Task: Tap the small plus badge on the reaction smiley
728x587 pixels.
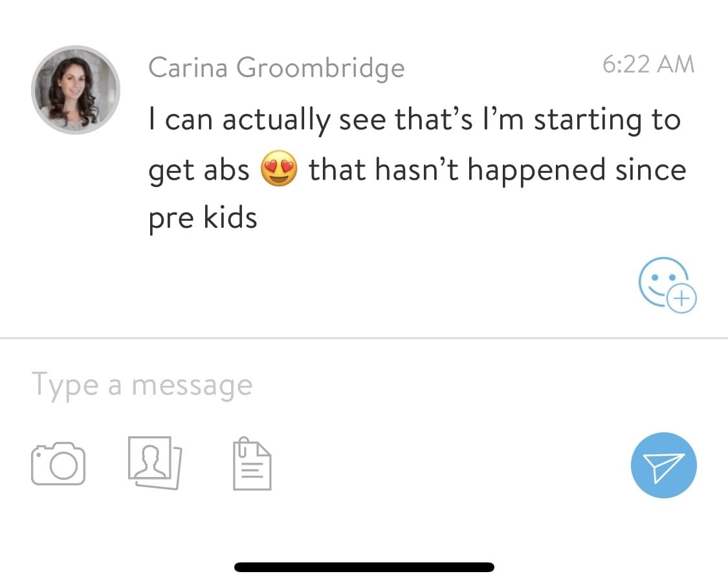Action: [681, 298]
